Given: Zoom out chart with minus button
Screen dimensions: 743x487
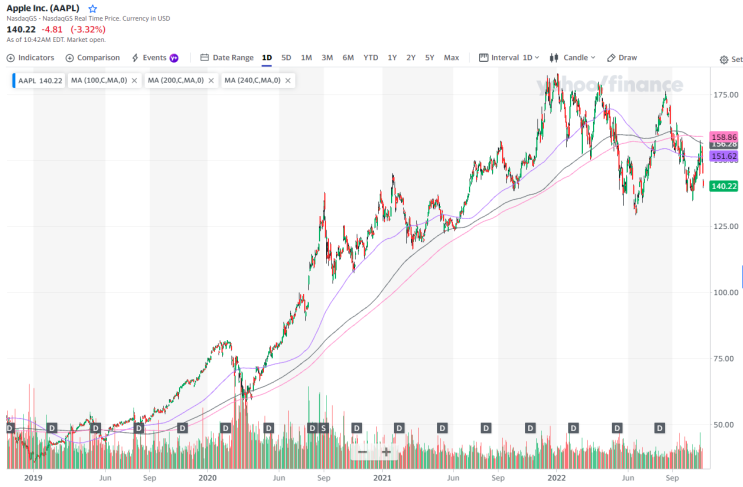Looking at the screenshot, I should tap(362, 452).
